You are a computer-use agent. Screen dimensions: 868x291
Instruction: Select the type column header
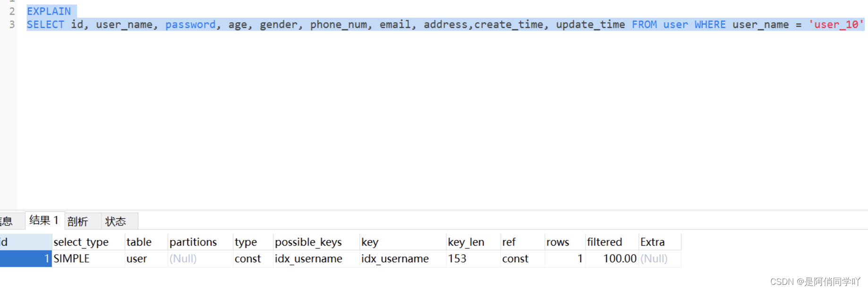point(253,242)
